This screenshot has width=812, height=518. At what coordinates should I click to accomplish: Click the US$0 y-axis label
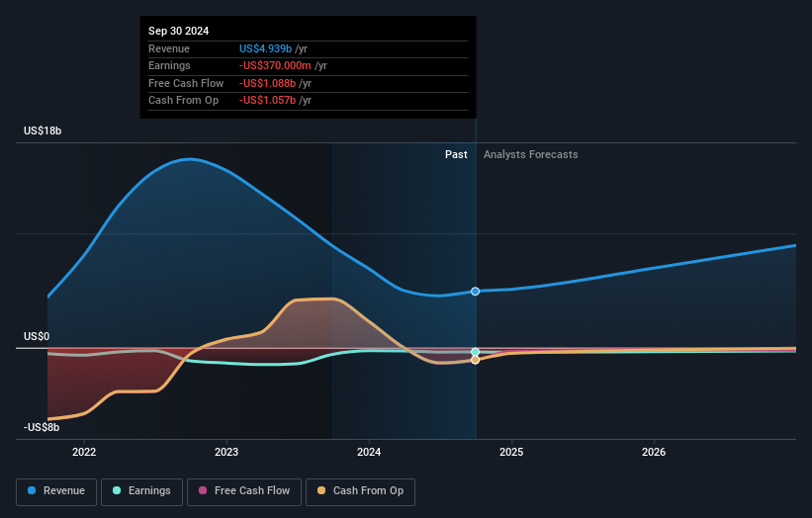click(37, 336)
